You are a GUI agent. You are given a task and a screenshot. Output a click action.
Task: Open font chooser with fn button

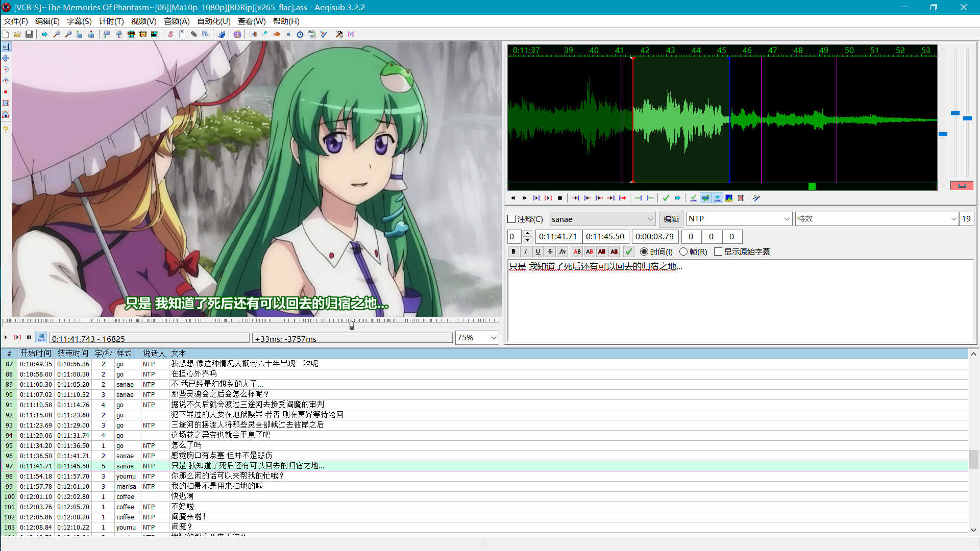562,252
